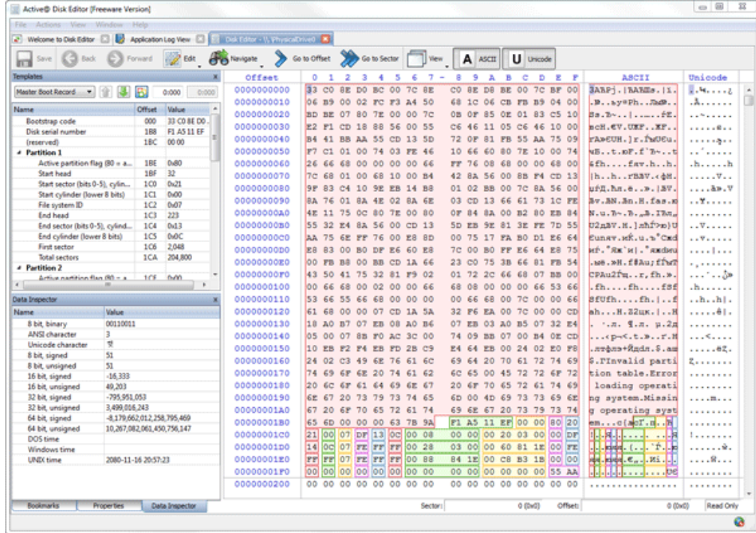Click the Go to Sector icon
This screenshot has height=533, width=756.
click(349, 58)
